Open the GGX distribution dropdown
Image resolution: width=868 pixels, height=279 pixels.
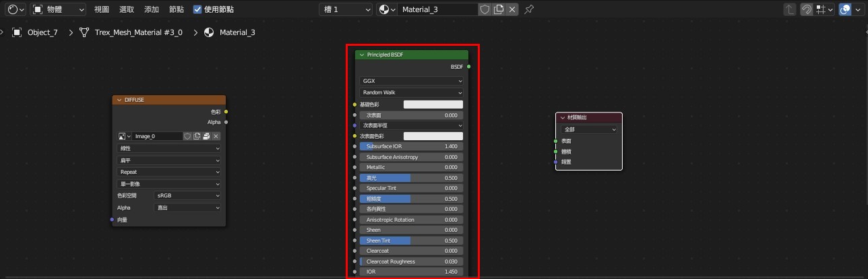pyautogui.click(x=412, y=81)
